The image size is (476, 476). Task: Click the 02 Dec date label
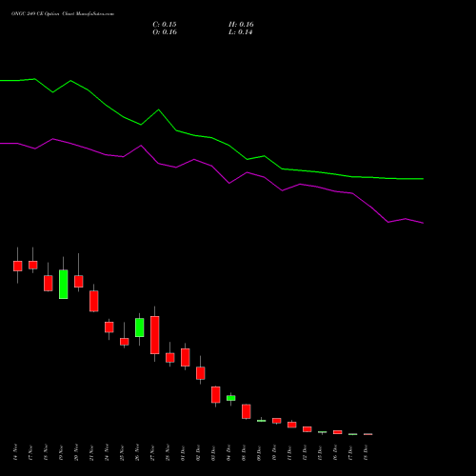click(x=198, y=452)
